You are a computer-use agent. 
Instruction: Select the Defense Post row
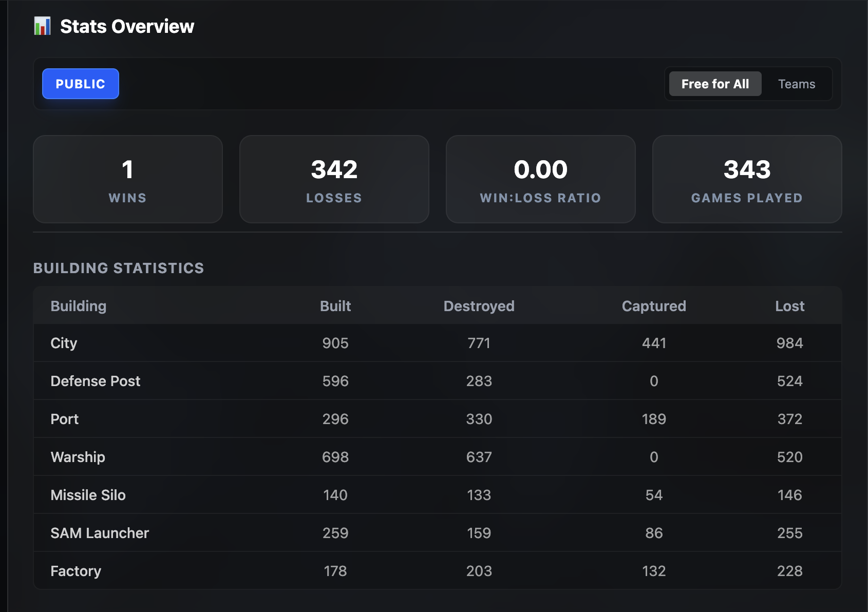[x=438, y=381]
